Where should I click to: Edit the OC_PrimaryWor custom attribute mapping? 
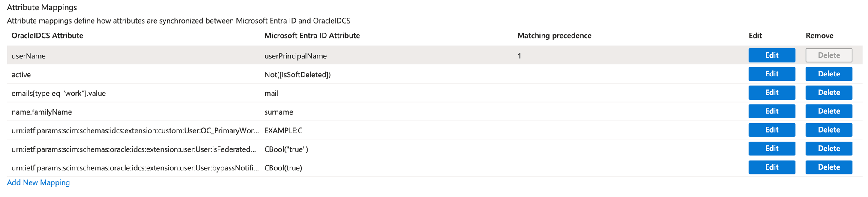(772, 130)
